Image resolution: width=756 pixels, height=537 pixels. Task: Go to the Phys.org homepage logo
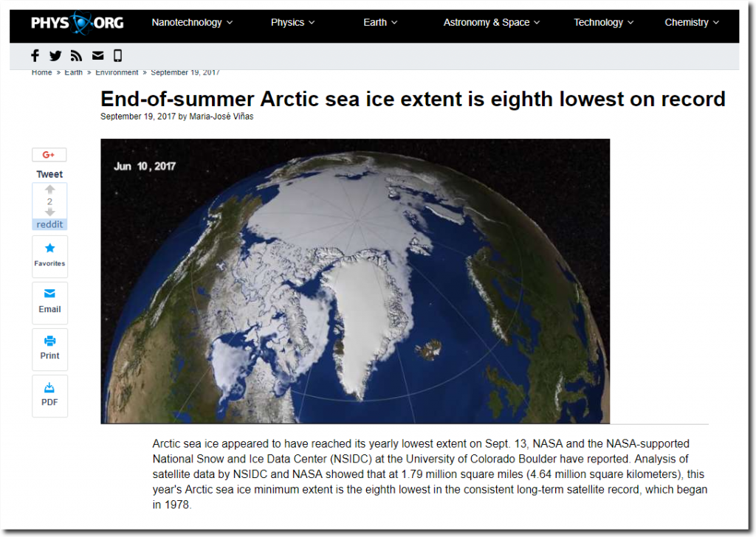pyautogui.click(x=77, y=23)
